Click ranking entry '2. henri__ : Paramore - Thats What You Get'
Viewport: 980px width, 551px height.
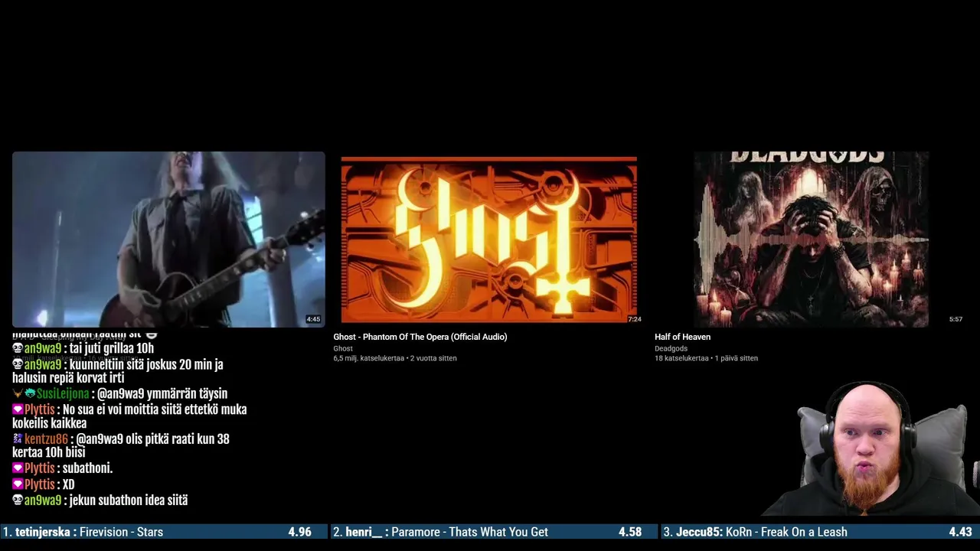[440, 532]
